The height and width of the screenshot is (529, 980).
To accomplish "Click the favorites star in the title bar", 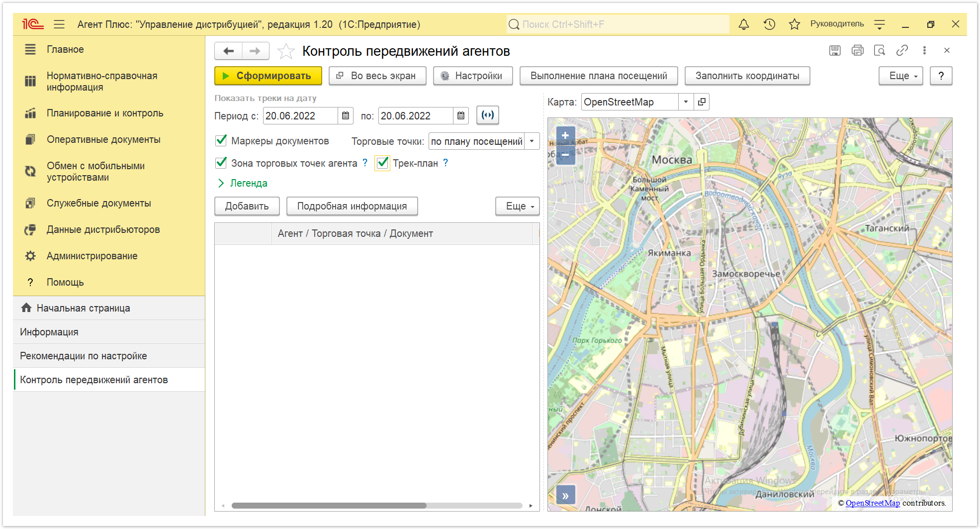I will [x=794, y=24].
